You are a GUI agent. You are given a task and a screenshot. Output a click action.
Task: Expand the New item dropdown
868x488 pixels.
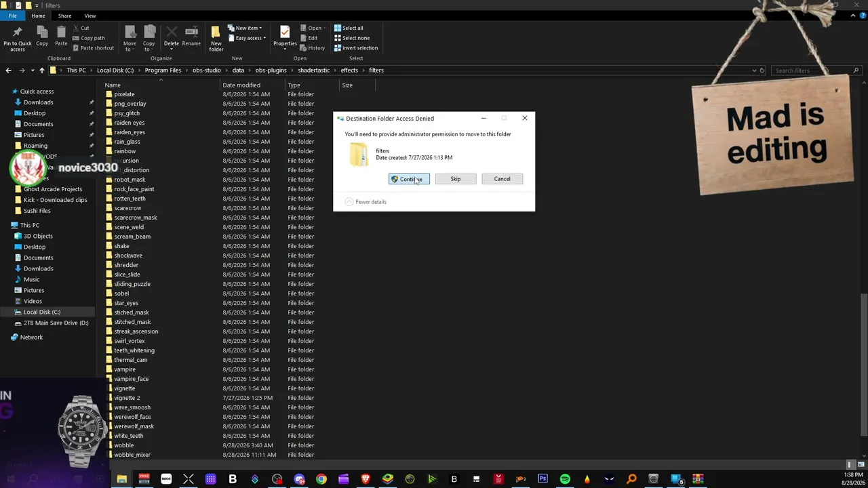(245, 28)
